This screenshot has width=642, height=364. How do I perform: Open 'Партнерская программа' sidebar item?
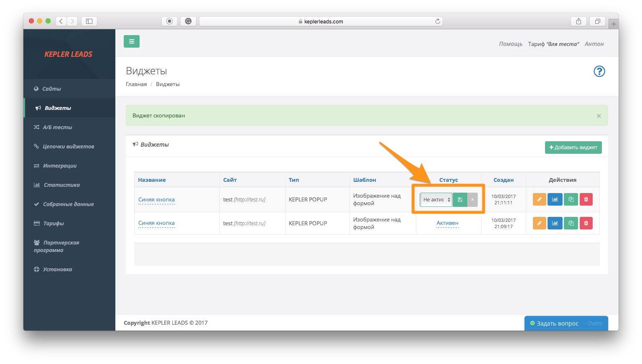(69, 246)
